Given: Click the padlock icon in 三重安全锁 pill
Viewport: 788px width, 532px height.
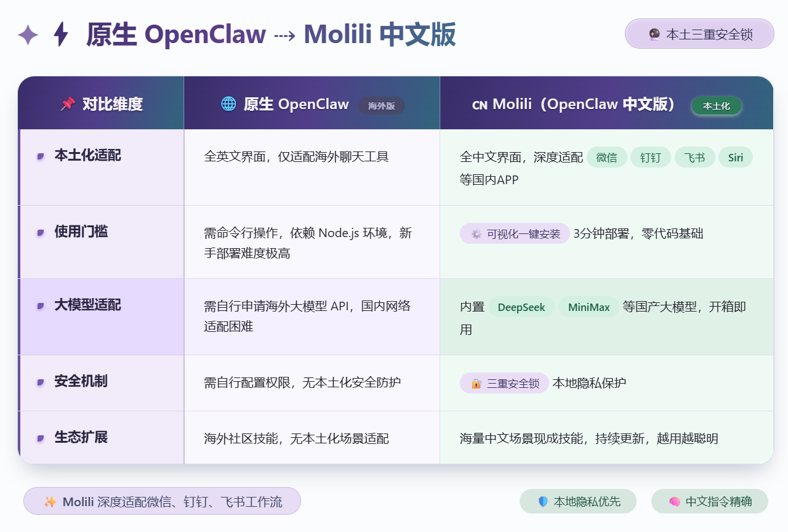Looking at the screenshot, I should coord(476,384).
